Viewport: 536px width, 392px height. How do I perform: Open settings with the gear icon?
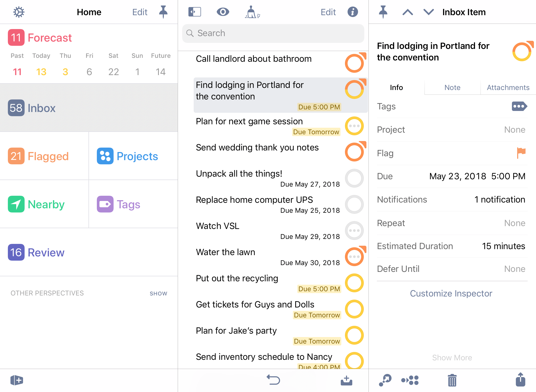[x=19, y=12]
